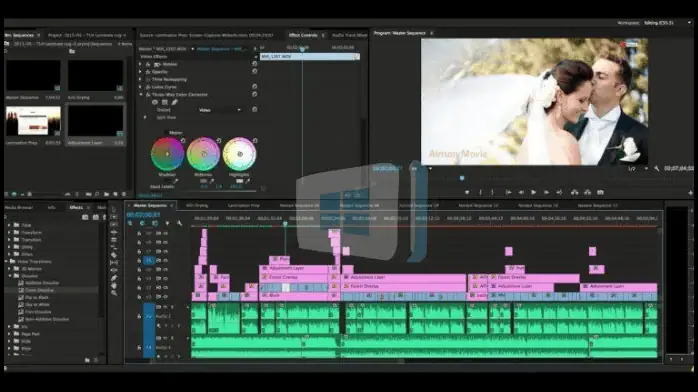Select the Zoom tool
Image resolution: width=698 pixels, height=392 pixels.
coord(114,293)
